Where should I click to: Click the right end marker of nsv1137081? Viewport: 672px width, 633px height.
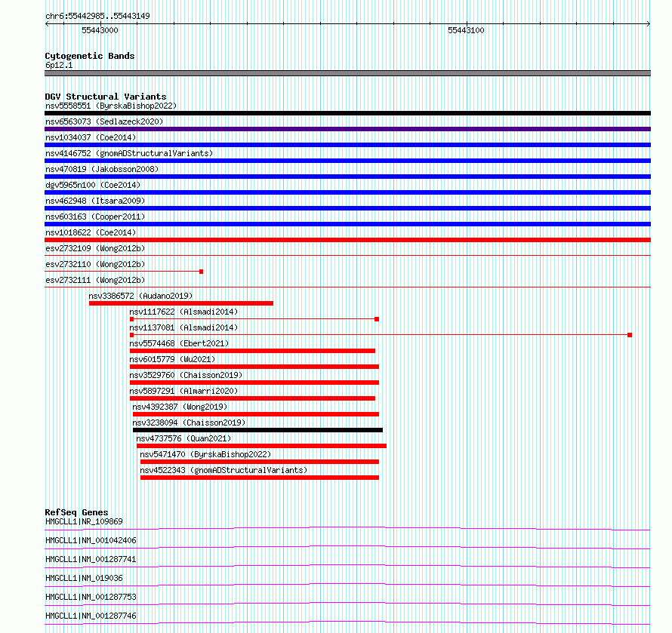point(630,335)
